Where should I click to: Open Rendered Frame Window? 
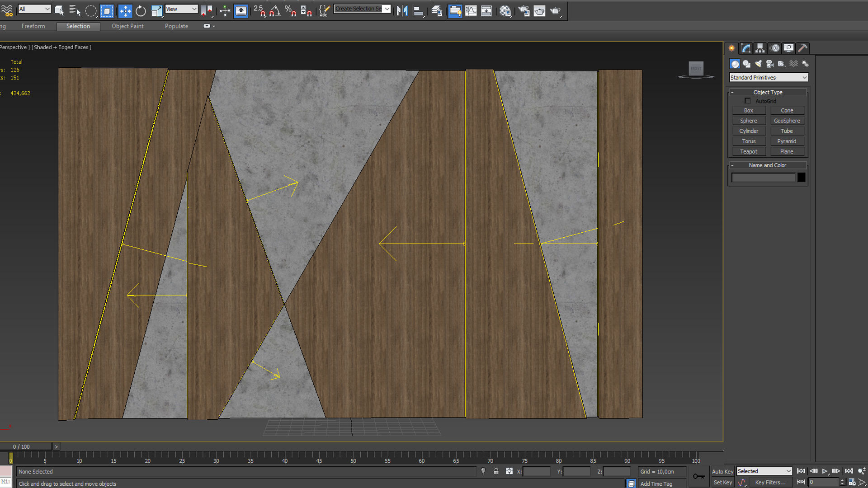(x=539, y=10)
